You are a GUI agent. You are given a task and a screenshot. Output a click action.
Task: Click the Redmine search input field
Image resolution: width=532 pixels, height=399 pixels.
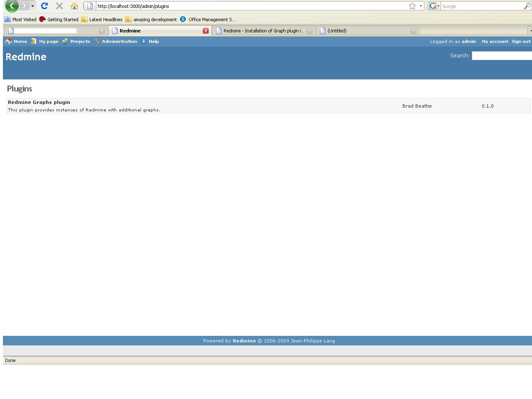pos(502,56)
